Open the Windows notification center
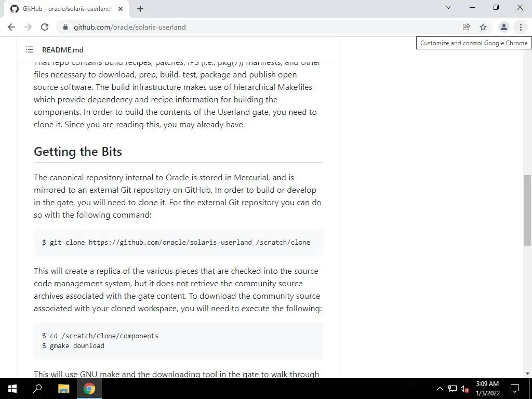The image size is (532, 399). point(515,389)
